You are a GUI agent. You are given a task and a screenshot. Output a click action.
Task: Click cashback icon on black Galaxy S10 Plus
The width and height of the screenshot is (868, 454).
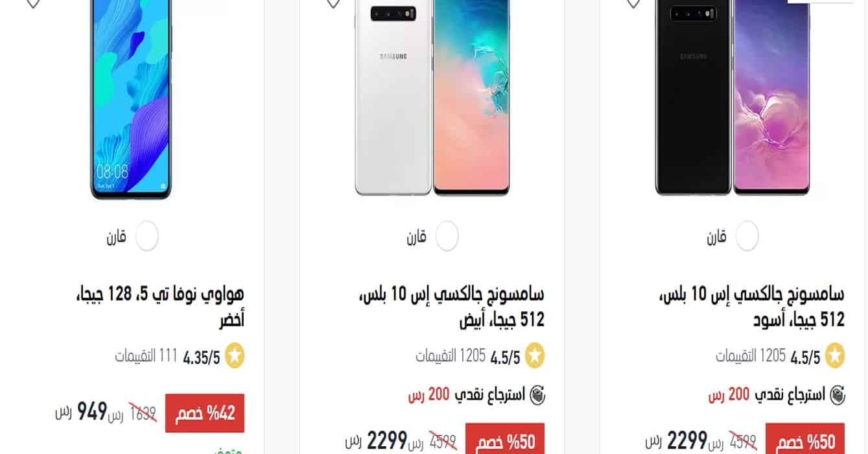pos(838,395)
